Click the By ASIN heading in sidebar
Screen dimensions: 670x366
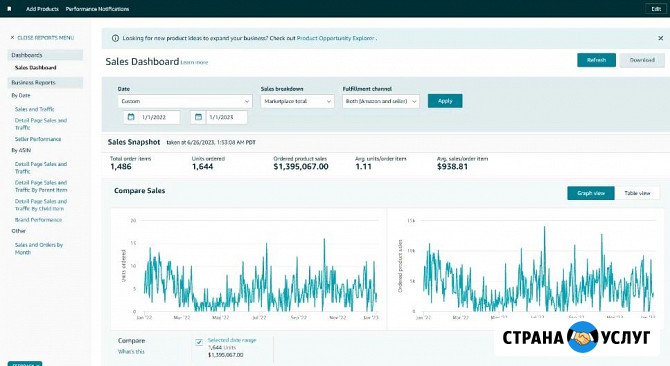coord(21,150)
